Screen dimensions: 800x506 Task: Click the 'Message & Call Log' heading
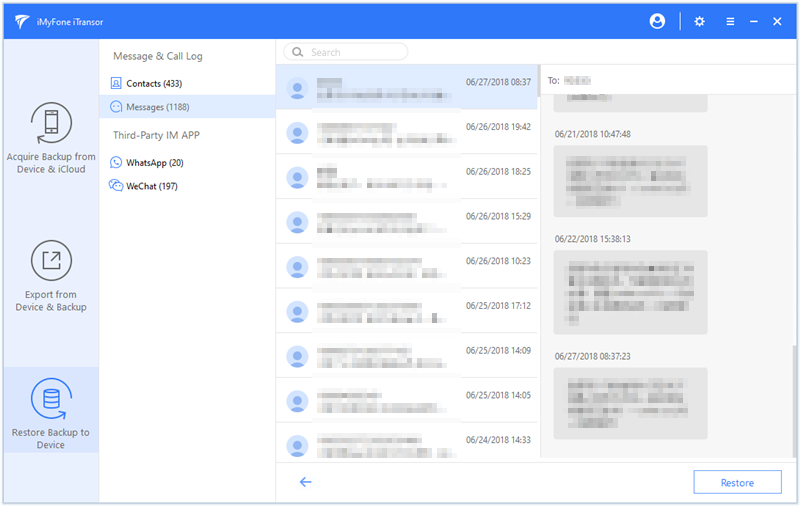click(158, 56)
